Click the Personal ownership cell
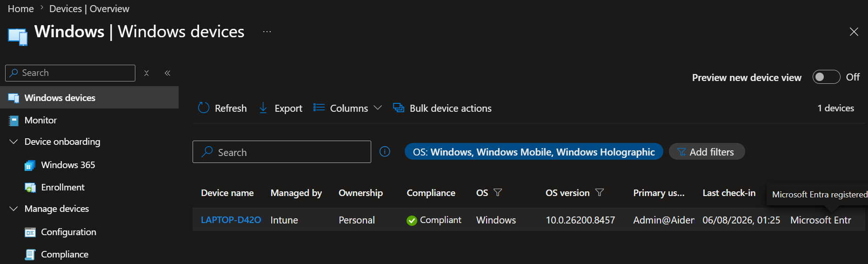This screenshot has width=868, height=264. pos(357,220)
